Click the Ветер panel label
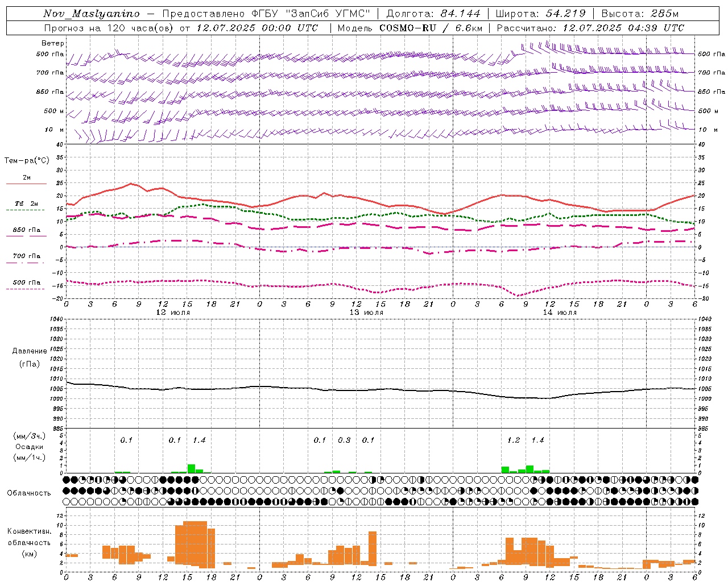728x582 pixels. click(53, 43)
